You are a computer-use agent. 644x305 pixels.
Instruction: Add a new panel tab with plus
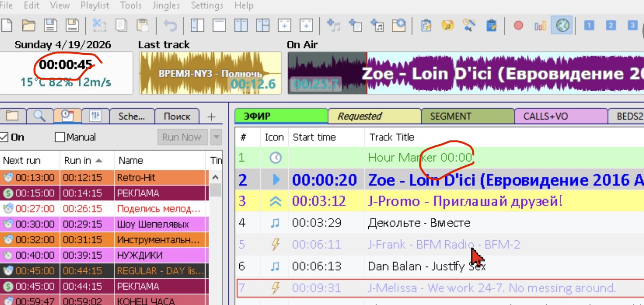211,117
